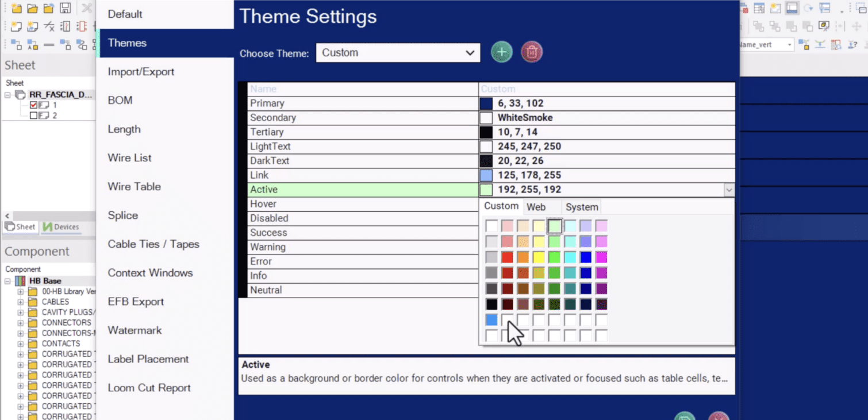This screenshot has height=420, width=868.
Task: Uncheck the sheet 1 checkbox
Action: 33,105
